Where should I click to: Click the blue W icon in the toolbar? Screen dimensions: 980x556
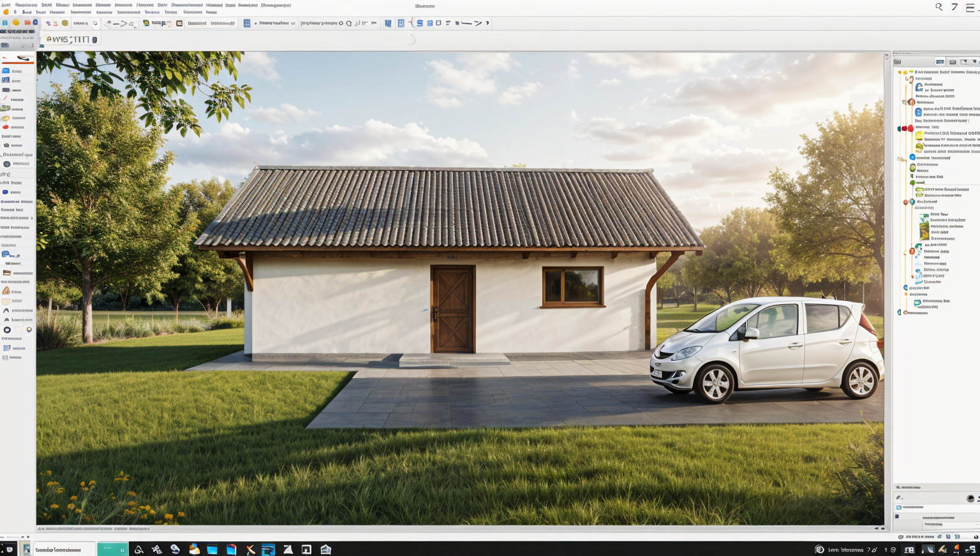388,24
